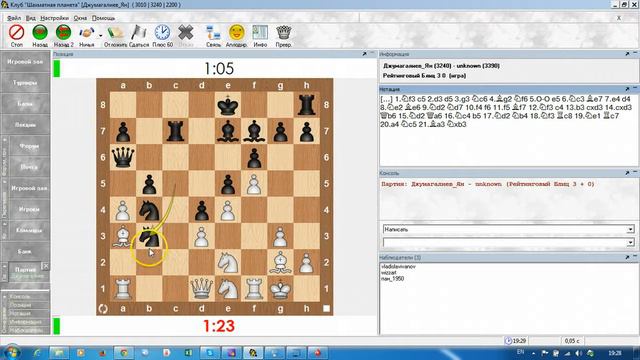Select observer wizzart in Наблюдатели list
The height and width of the screenshot is (360, 640).
point(389,273)
